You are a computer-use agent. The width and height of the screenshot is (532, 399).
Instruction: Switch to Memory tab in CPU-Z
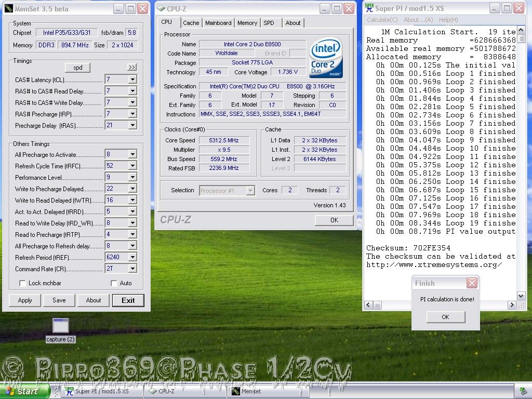pyautogui.click(x=247, y=23)
